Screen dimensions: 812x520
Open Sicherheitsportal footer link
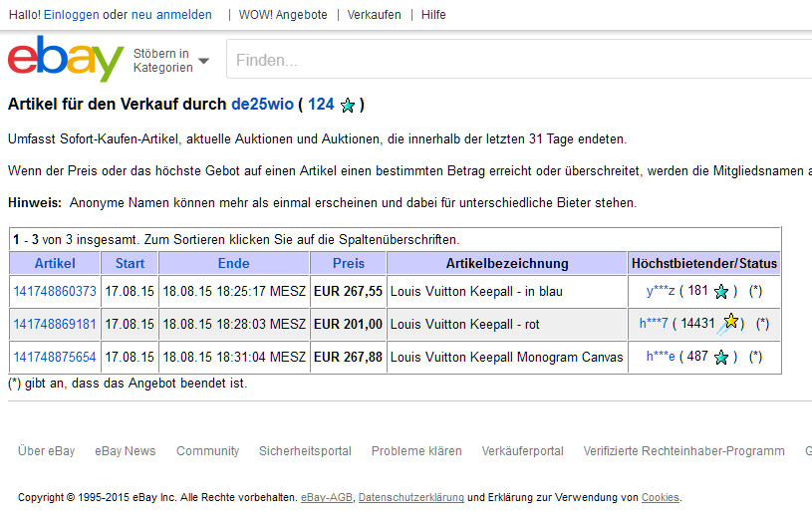coord(305,451)
